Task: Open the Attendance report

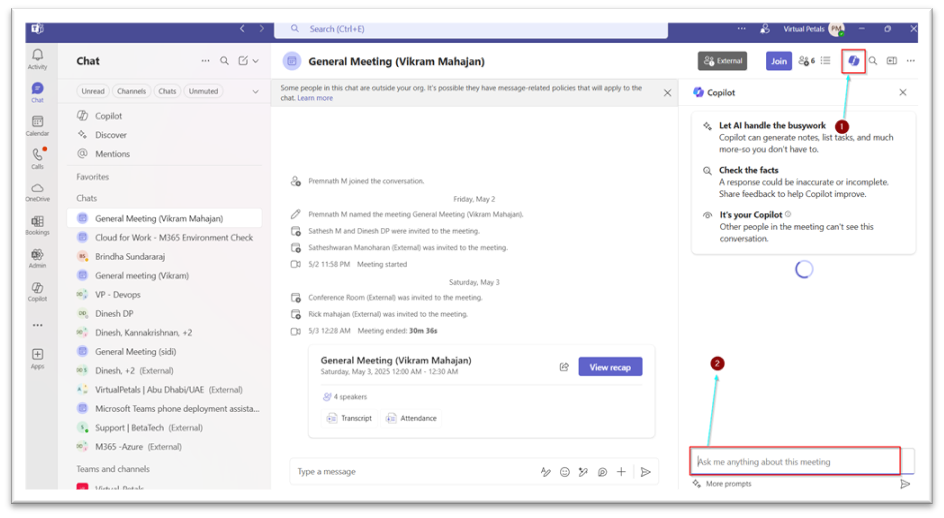Action: coord(412,418)
